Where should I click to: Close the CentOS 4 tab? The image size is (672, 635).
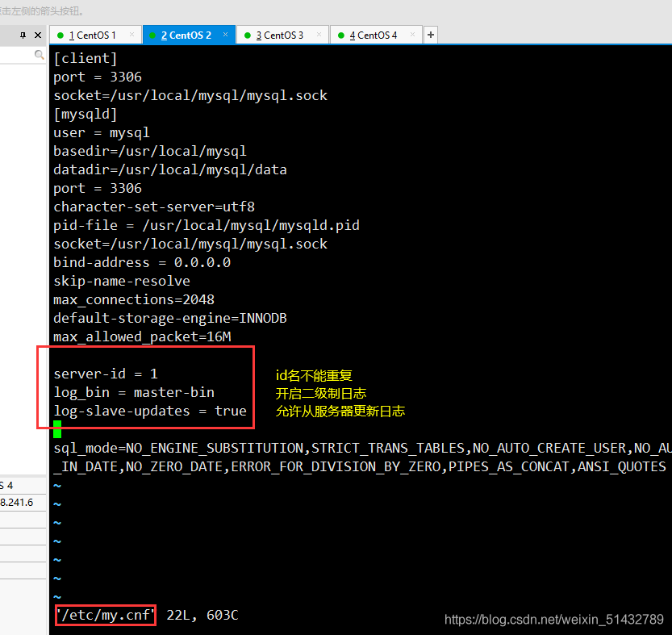pos(412,35)
